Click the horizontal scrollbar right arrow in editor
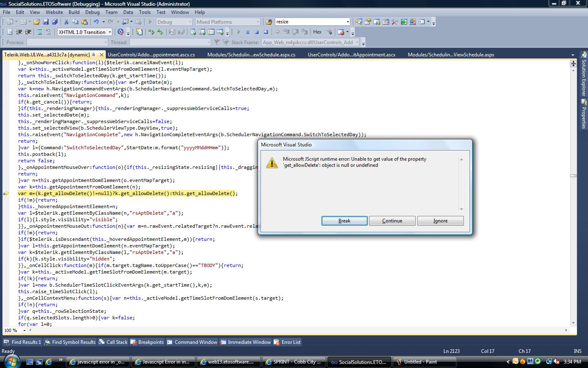The image size is (588, 368). pos(566,330)
